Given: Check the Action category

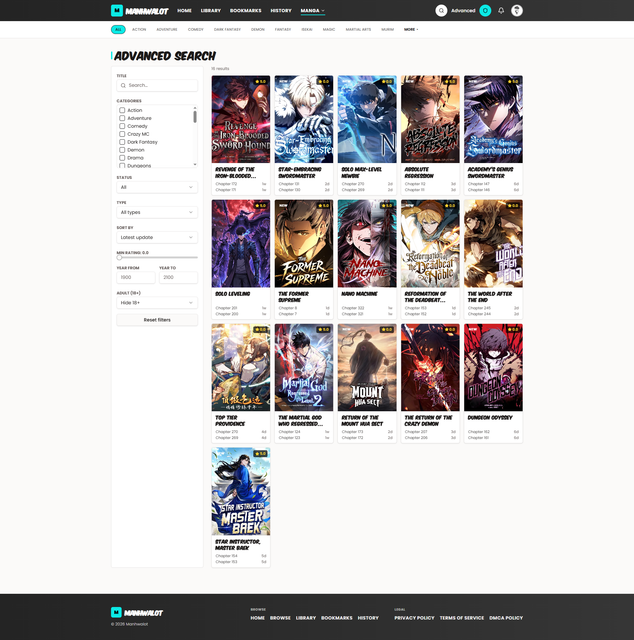Looking at the screenshot, I should [x=122, y=110].
